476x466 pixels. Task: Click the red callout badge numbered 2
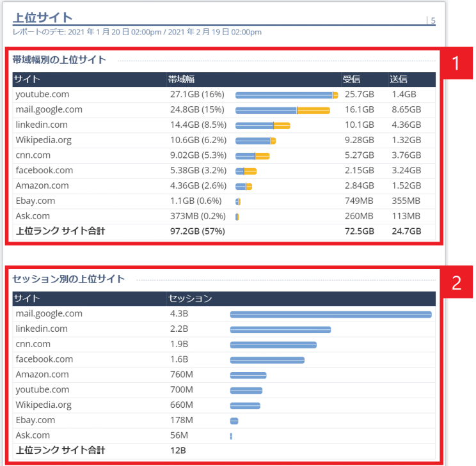456,283
